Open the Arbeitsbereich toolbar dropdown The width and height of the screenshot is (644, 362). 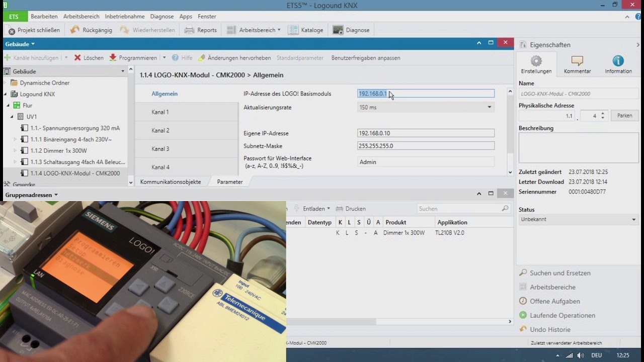click(x=254, y=30)
